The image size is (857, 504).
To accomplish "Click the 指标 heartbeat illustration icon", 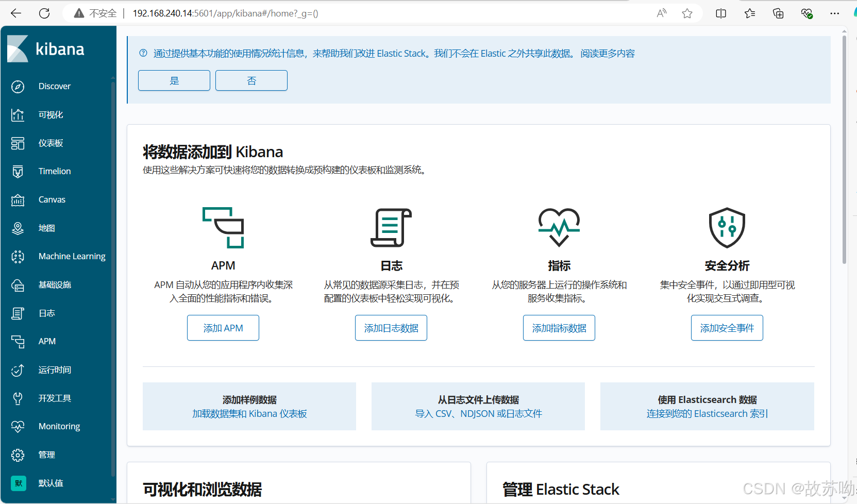I will [559, 228].
